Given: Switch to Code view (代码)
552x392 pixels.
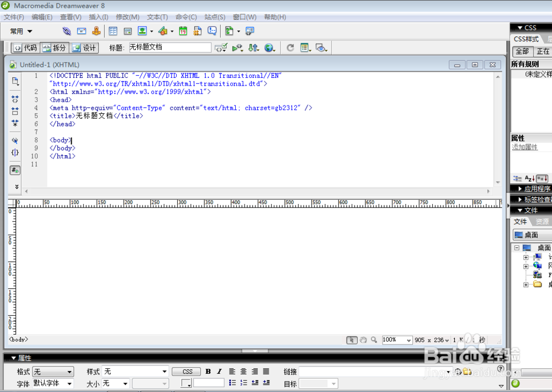Looking at the screenshot, I should tap(26, 48).
